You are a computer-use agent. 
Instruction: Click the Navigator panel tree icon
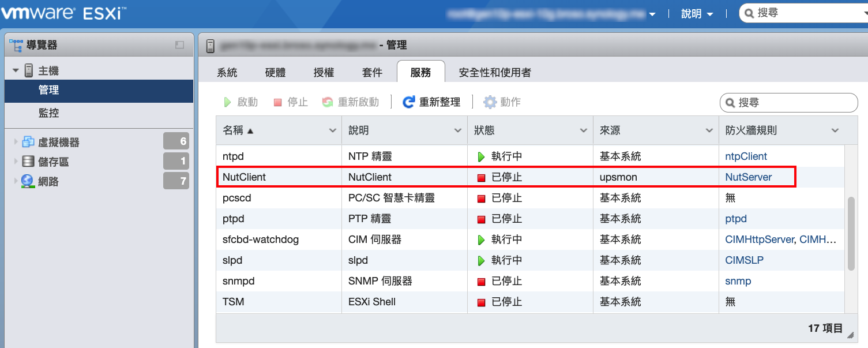[x=16, y=45]
